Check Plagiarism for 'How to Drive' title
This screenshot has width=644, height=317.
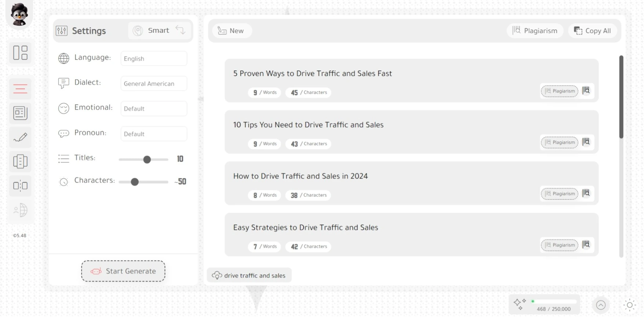tap(560, 194)
